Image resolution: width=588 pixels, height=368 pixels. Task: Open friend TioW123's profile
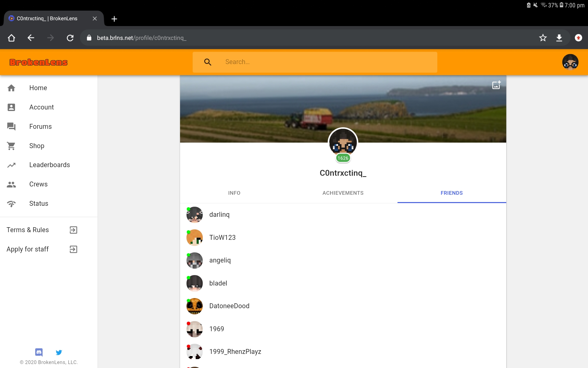(x=343, y=238)
